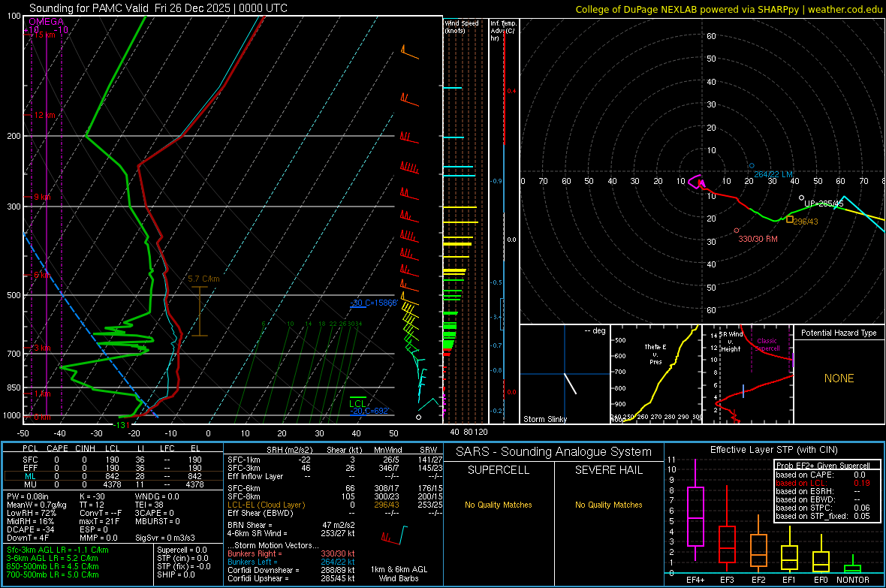886x588 pixels.
Task: Click the '12 km' height marker
Action: click(x=44, y=115)
